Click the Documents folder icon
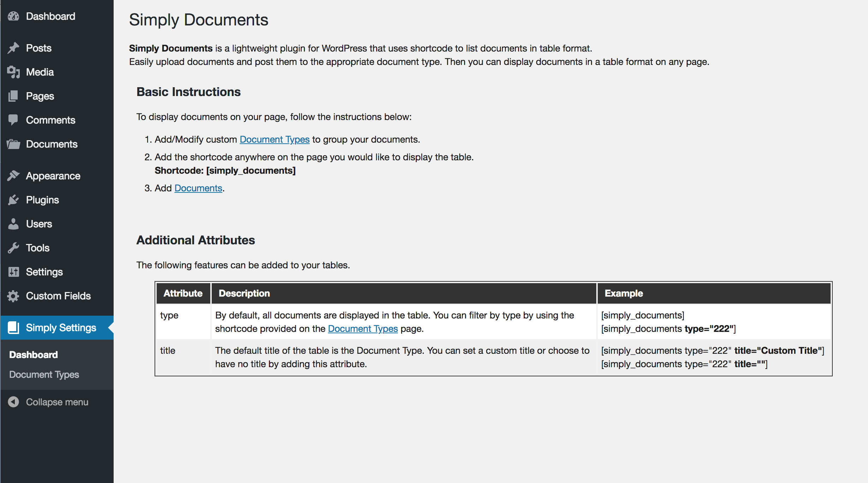 tap(13, 144)
